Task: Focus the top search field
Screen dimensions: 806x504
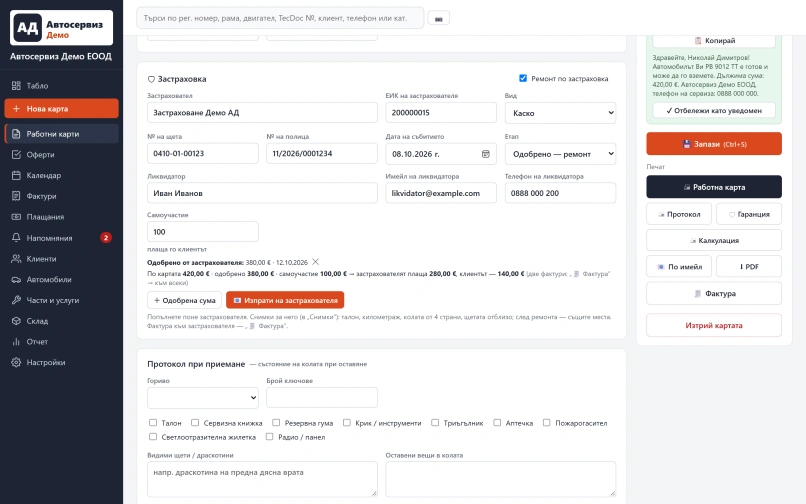Action: pyautogui.click(x=280, y=18)
